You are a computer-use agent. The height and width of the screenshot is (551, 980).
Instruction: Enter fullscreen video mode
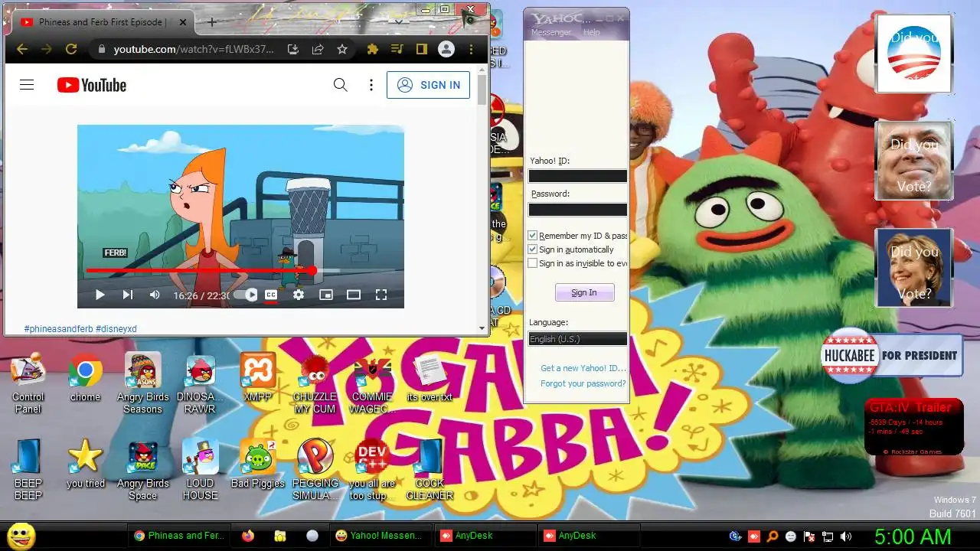pyautogui.click(x=381, y=295)
